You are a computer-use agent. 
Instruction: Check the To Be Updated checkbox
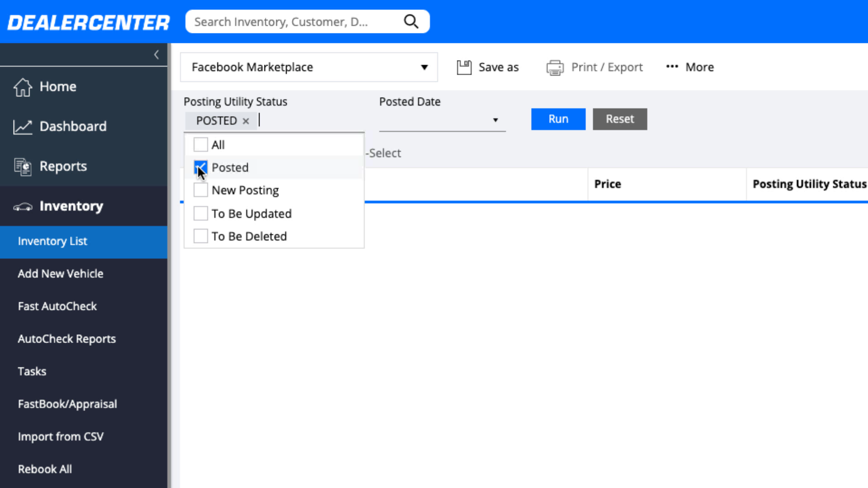201,213
